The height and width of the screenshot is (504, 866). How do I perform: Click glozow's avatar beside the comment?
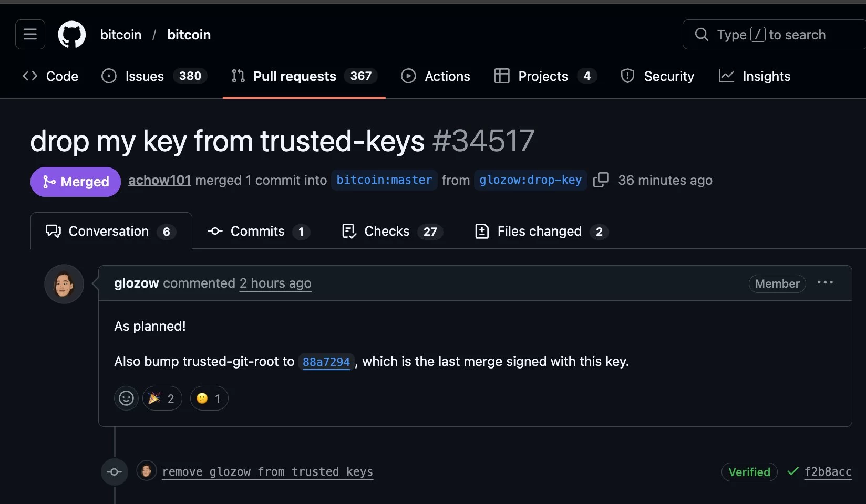[64, 284]
